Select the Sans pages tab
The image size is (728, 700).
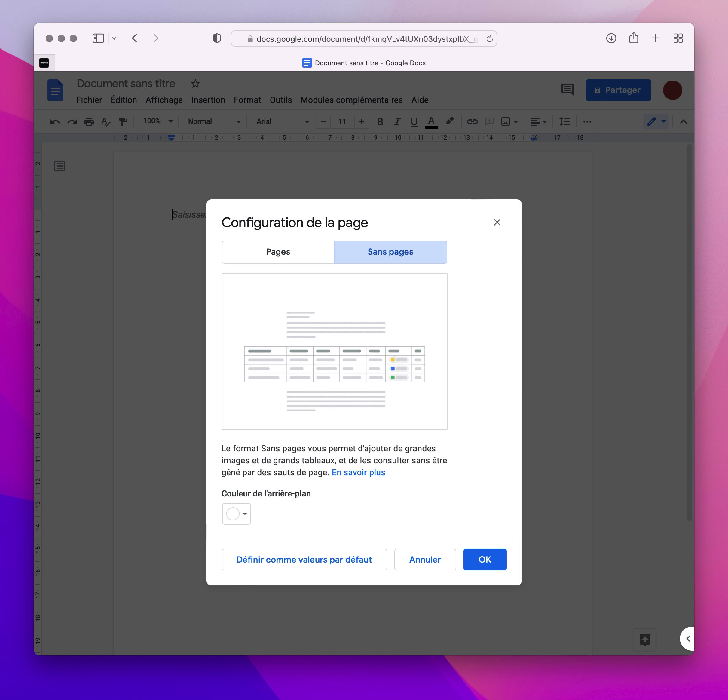390,252
